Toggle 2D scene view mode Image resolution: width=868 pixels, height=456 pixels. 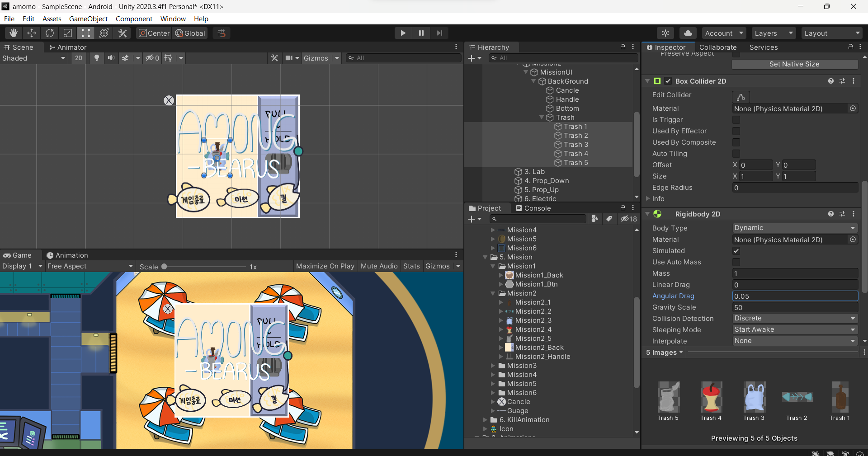79,58
